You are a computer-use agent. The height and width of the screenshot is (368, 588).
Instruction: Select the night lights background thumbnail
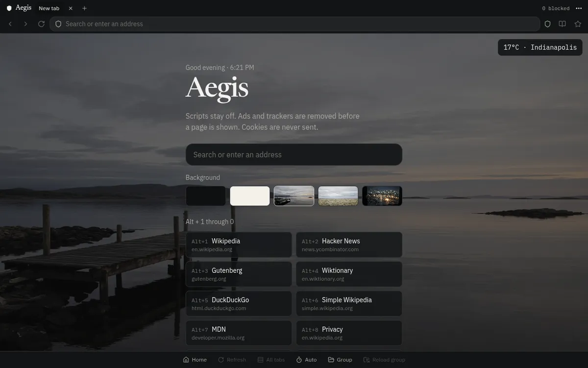(x=382, y=196)
